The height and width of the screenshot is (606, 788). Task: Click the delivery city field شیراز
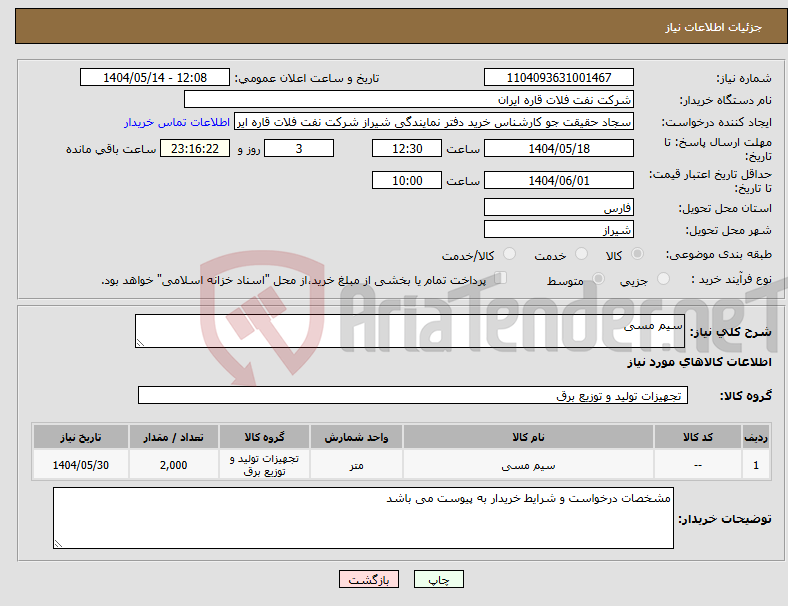click(x=558, y=229)
